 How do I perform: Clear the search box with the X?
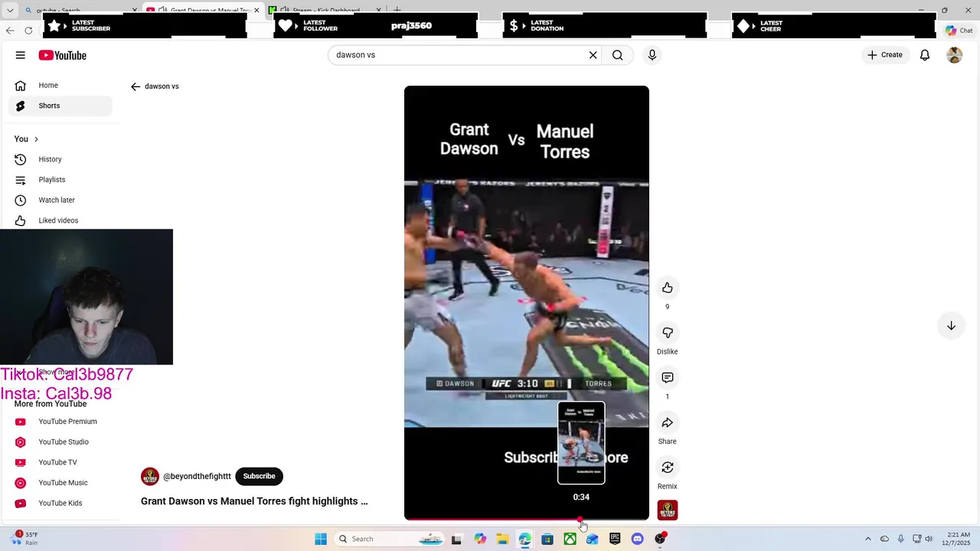point(593,55)
